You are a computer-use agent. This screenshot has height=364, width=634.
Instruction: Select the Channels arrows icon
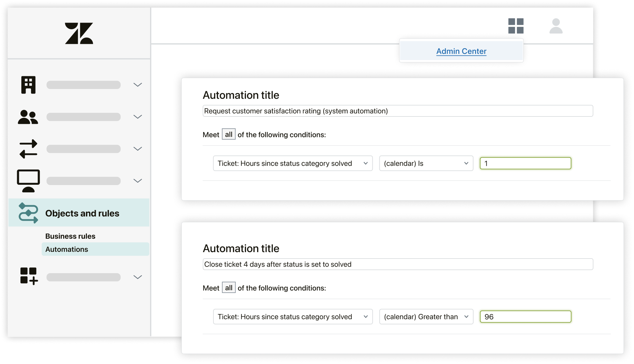(x=28, y=149)
